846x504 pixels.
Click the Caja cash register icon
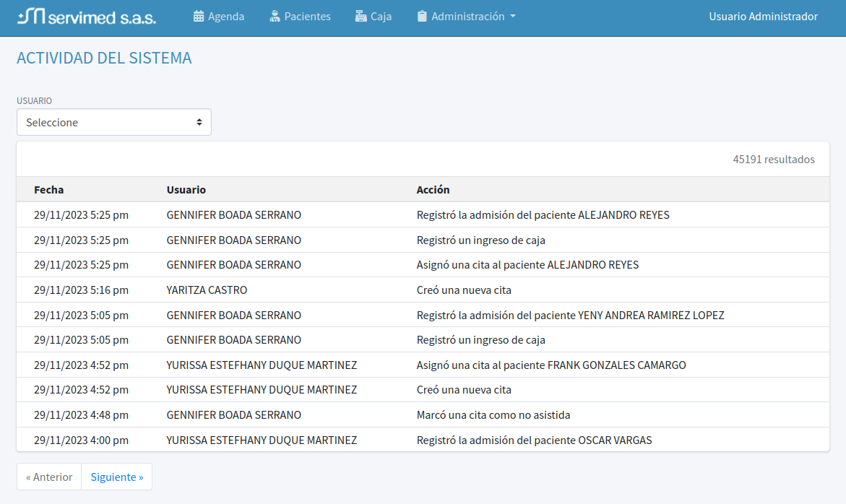coord(361,17)
